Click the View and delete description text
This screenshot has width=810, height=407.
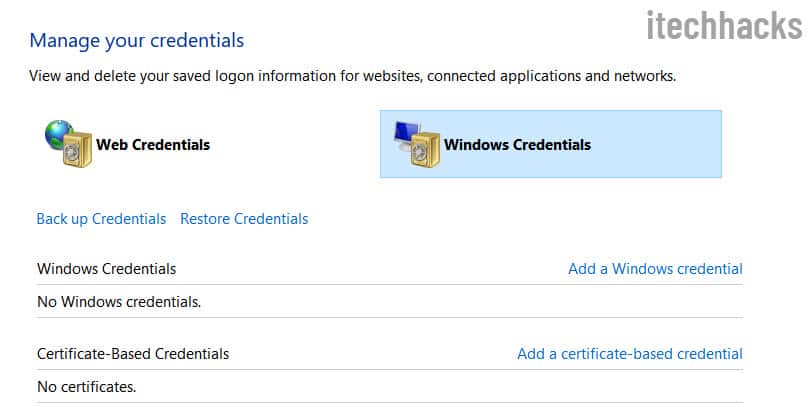(x=352, y=76)
